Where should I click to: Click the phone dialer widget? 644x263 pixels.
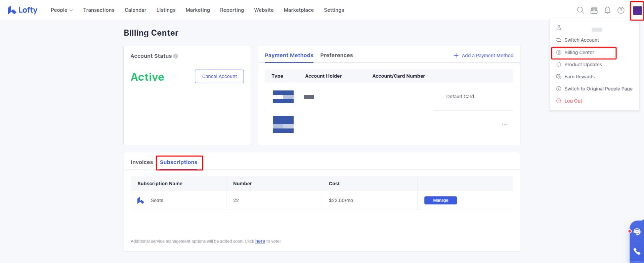637,251
